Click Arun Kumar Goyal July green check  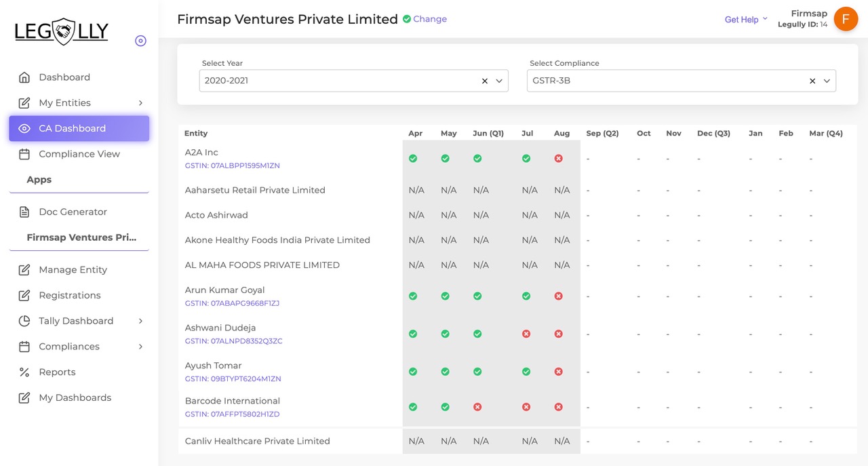pyautogui.click(x=526, y=296)
